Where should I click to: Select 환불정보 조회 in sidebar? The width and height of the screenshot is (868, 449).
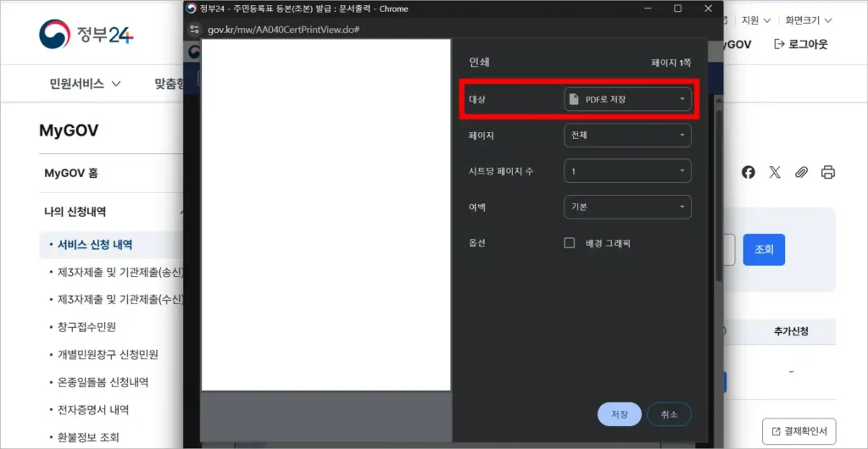[88, 437]
